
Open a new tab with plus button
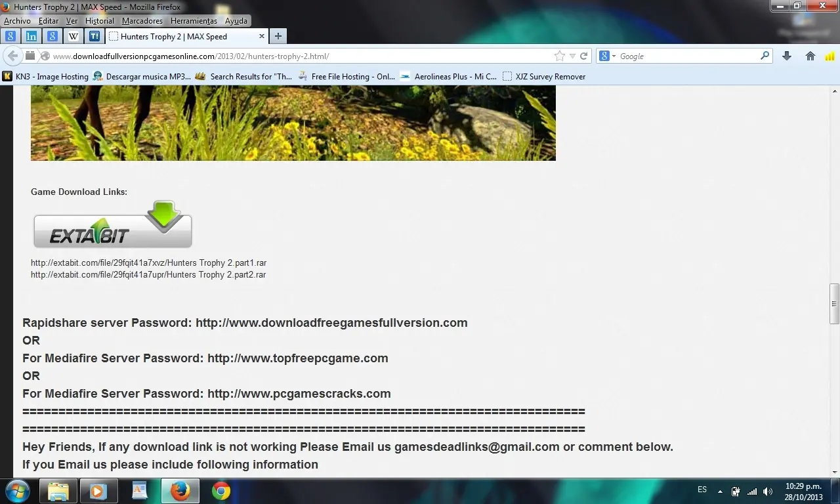pyautogui.click(x=278, y=36)
